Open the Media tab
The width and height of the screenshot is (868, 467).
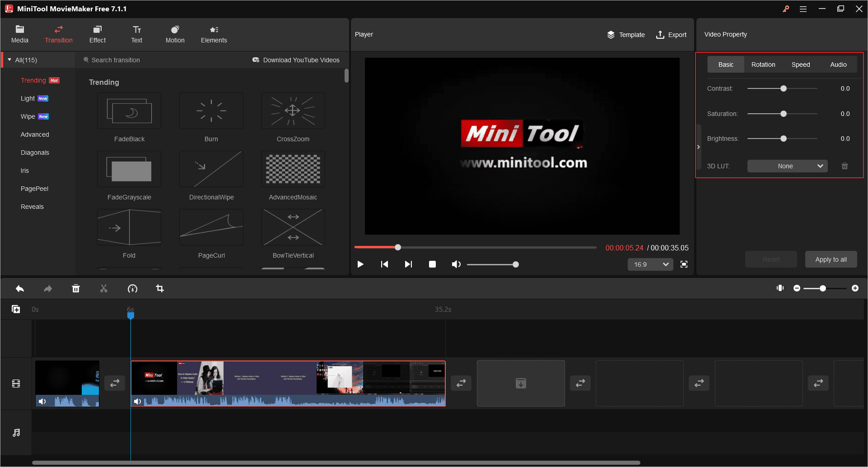19,34
